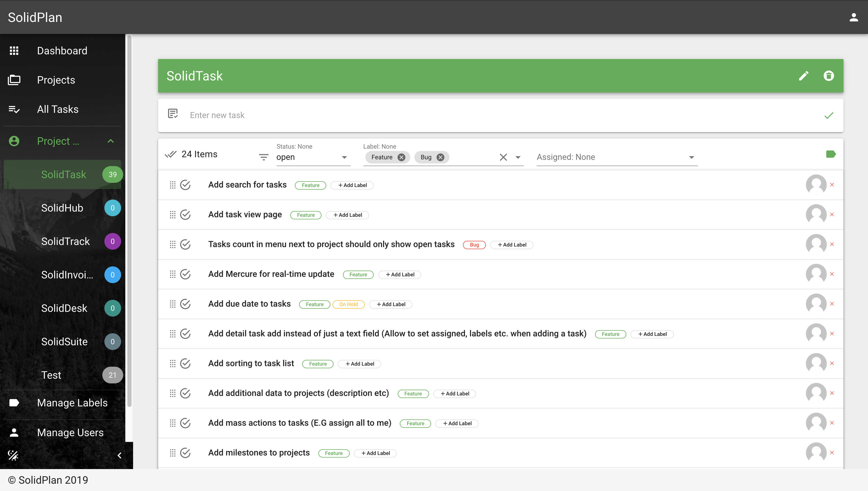Click the green label tag icon in filter bar
Viewport: 868px width, 491px height.
pyautogui.click(x=831, y=154)
